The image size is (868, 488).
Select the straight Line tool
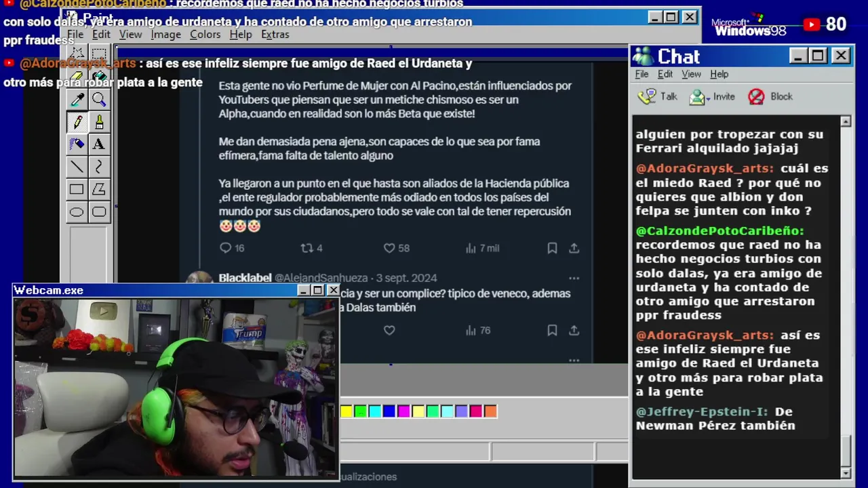(77, 166)
